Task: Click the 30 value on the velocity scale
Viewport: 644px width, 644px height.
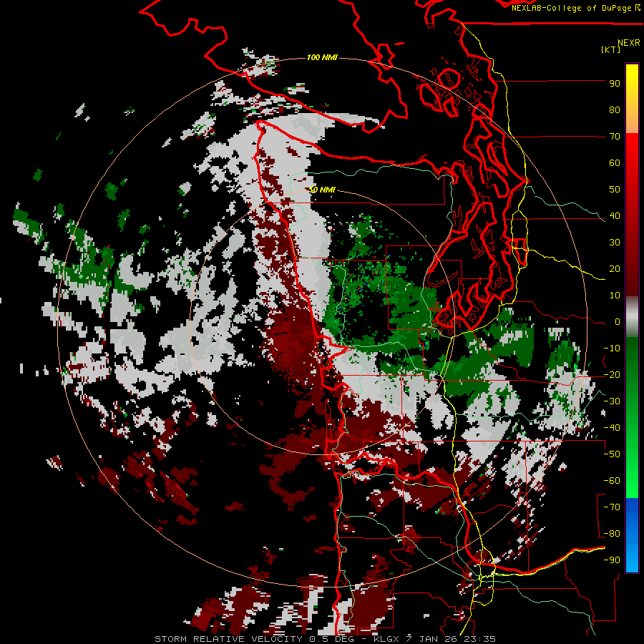Action: 615,243
